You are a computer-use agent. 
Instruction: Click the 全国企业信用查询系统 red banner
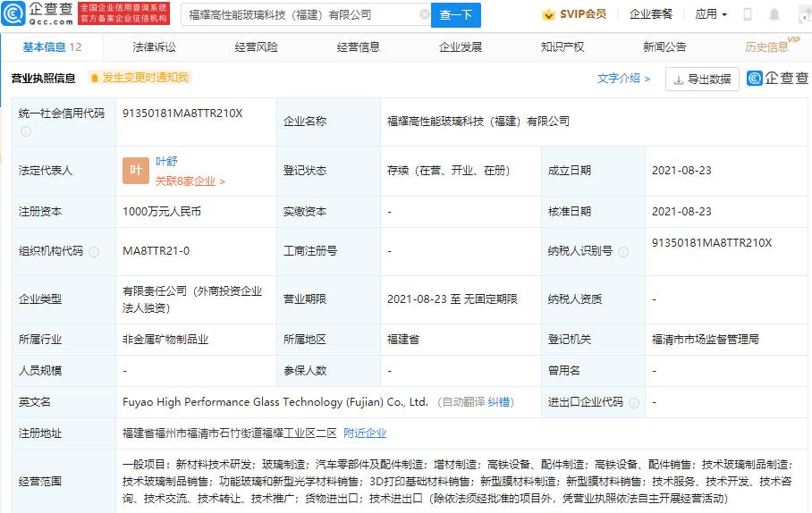[123, 13]
